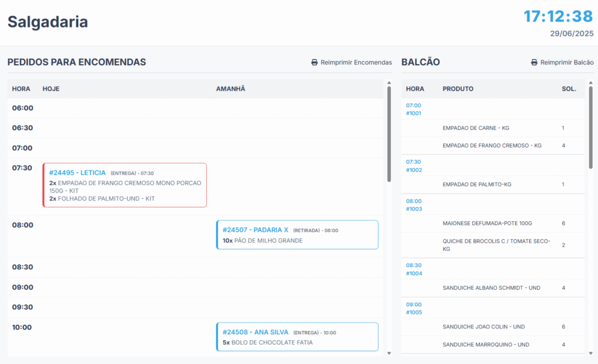Image resolution: width=598 pixels, height=364 pixels.
Task: Click the orders panel scrollbar thumb
Action: tap(389, 134)
